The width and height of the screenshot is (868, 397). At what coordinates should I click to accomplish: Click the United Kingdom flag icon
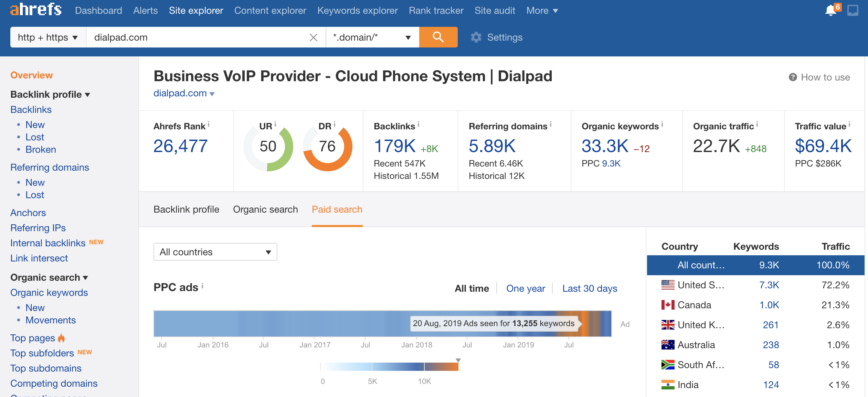668,325
